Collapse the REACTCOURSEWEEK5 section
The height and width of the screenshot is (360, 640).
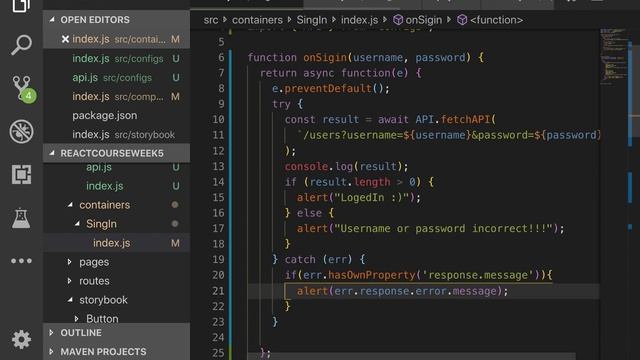[52, 153]
